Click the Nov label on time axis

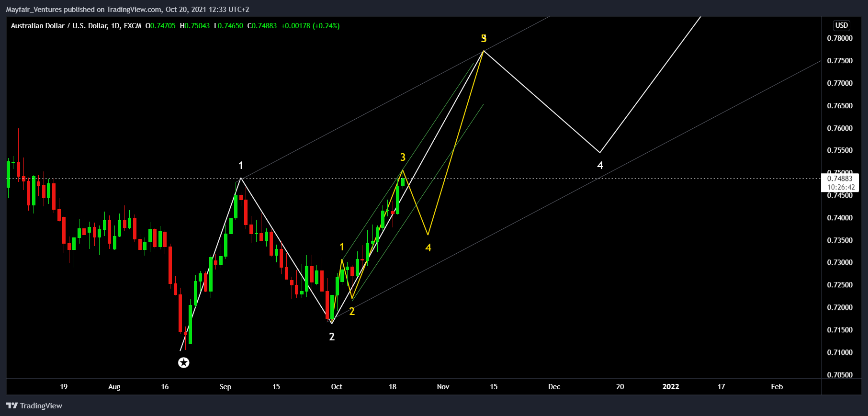tap(443, 387)
